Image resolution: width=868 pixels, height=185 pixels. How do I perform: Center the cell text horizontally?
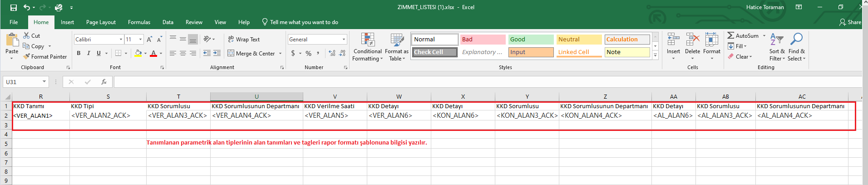(x=183, y=53)
